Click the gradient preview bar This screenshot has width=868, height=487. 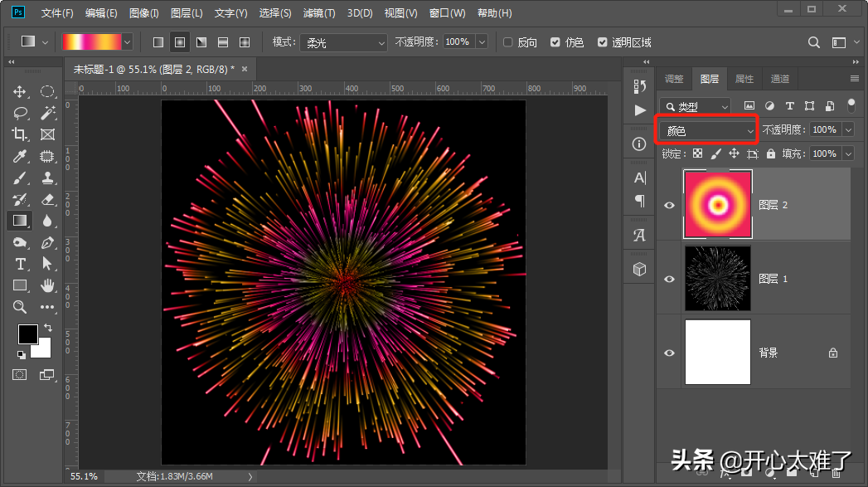click(92, 42)
